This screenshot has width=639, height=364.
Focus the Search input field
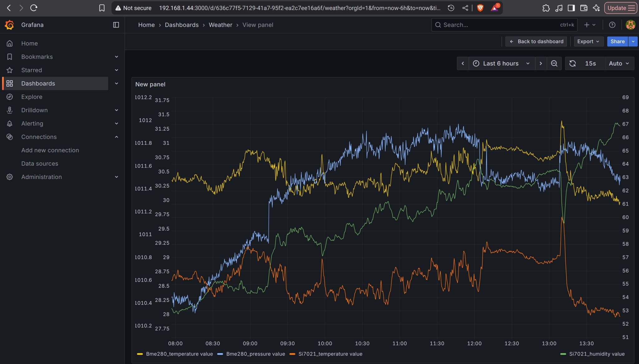pos(499,25)
